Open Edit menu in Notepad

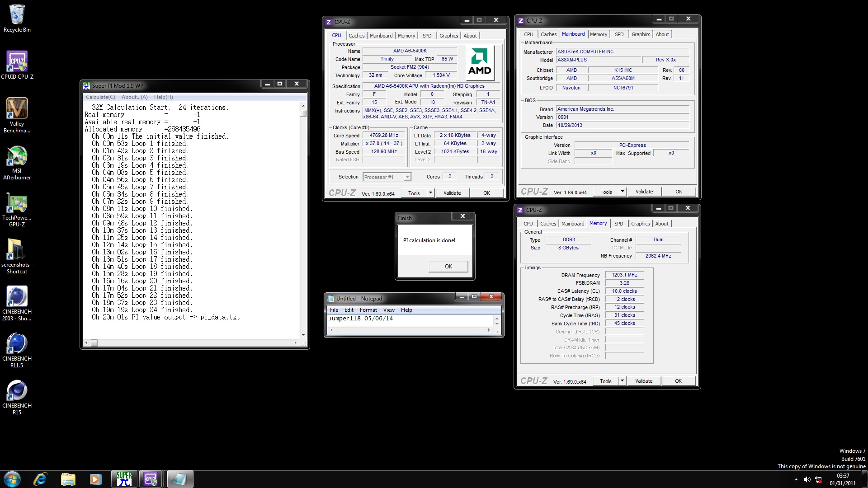pos(349,310)
